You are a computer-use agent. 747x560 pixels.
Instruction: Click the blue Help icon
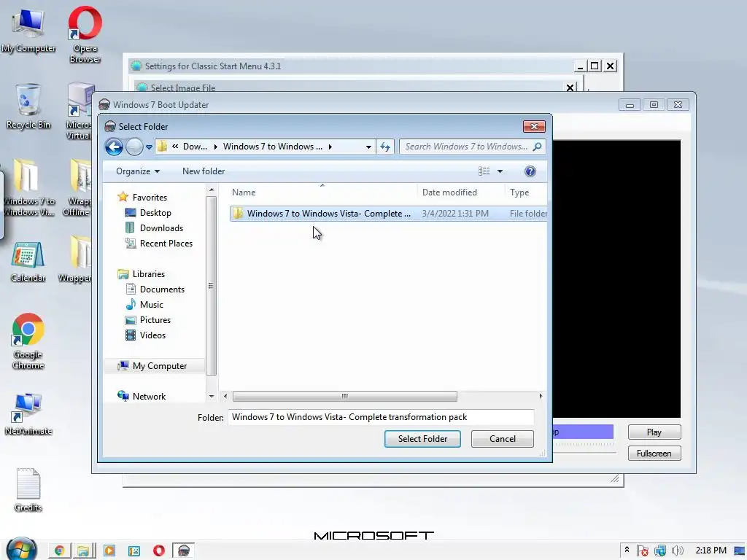[530, 171]
